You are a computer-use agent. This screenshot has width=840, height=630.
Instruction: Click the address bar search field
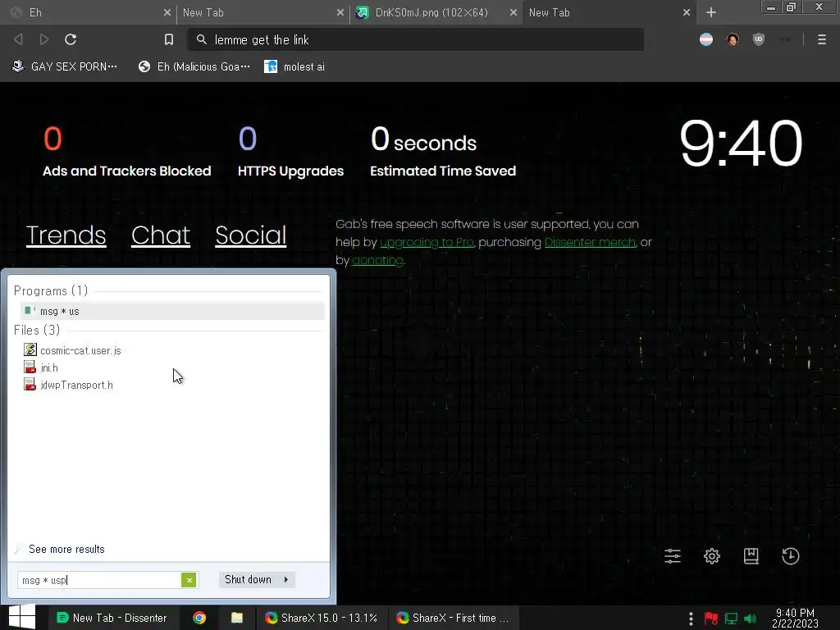click(415, 39)
